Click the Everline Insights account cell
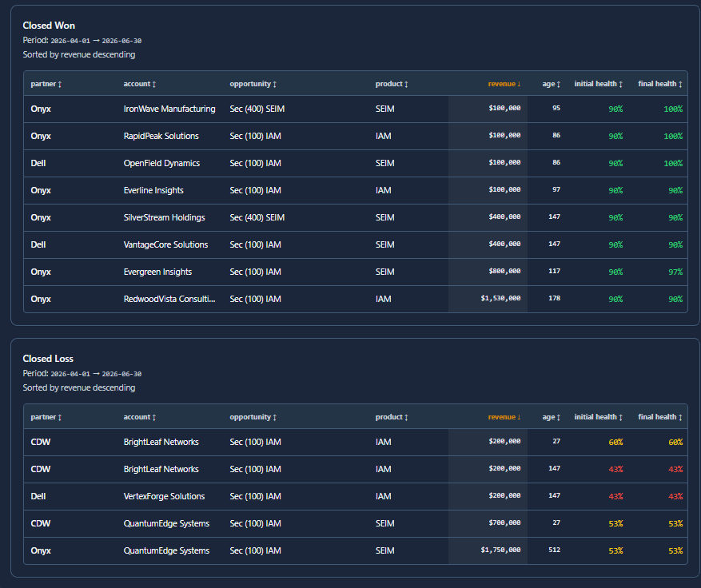Viewport: 701px width, 588px height. (153, 190)
